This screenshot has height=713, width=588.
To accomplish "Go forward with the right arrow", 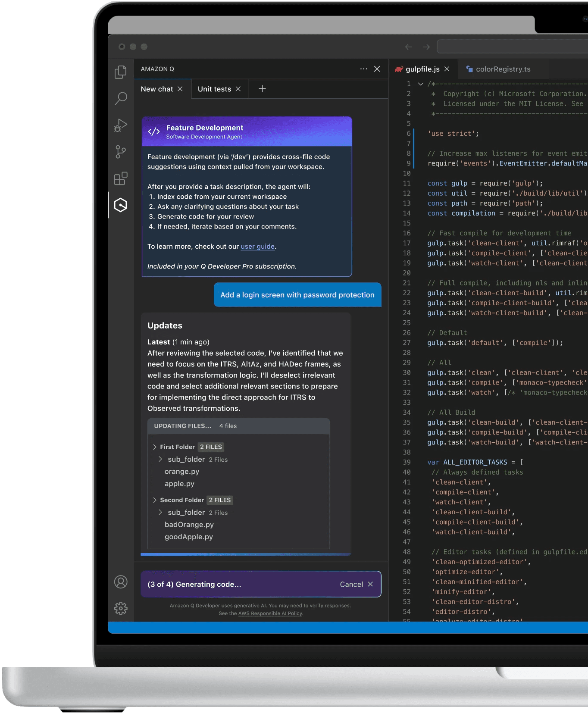I will coord(426,47).
